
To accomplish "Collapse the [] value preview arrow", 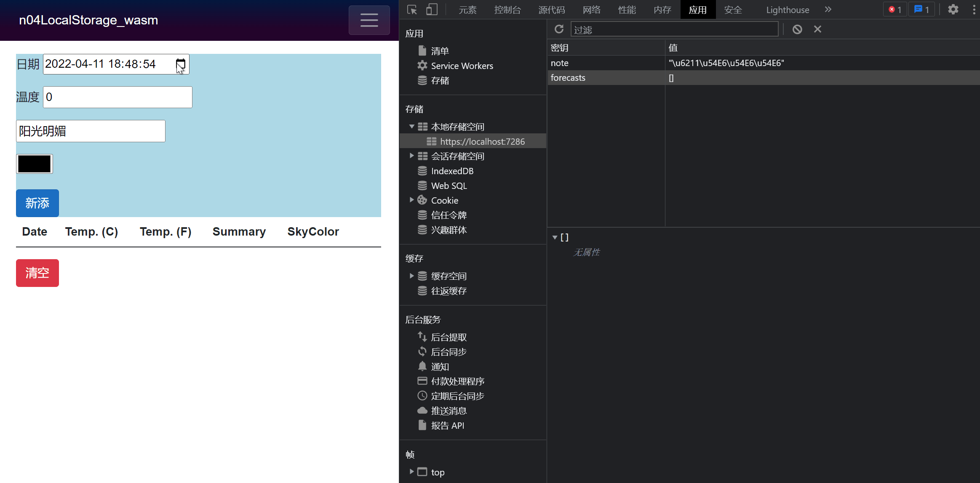I will pyautogui.click(x=555, y=238).
